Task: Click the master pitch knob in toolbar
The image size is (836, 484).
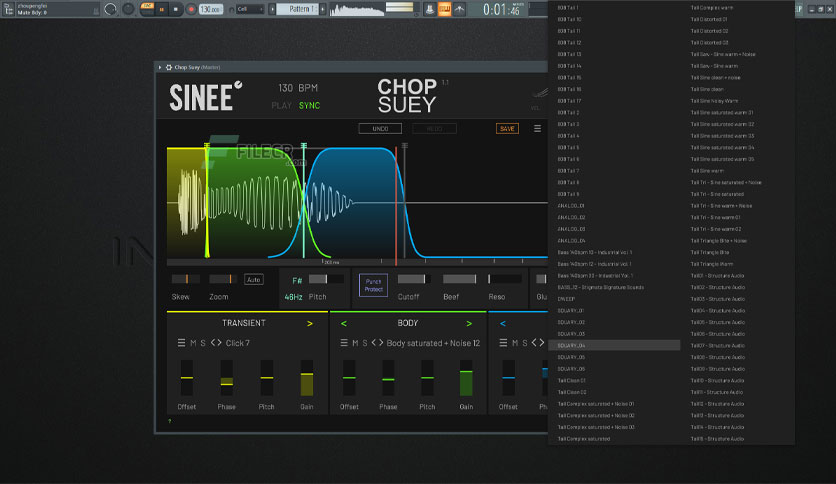Action: tap(128, 9)
